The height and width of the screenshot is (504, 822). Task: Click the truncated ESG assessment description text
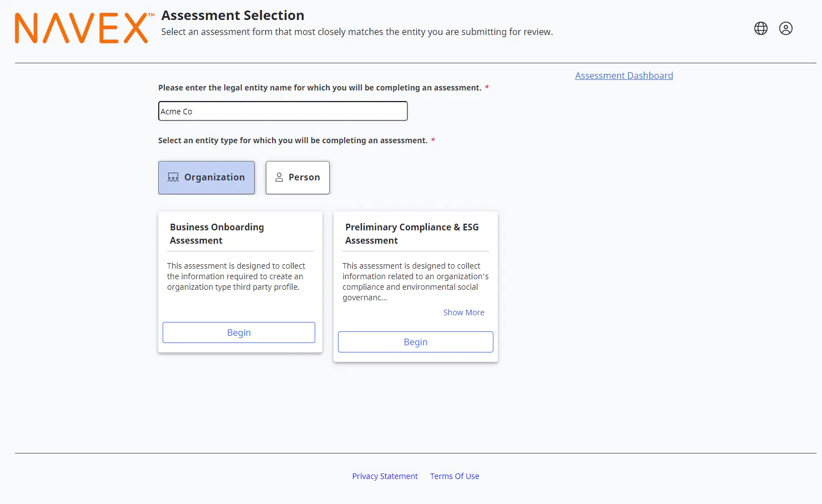(415, 281)
